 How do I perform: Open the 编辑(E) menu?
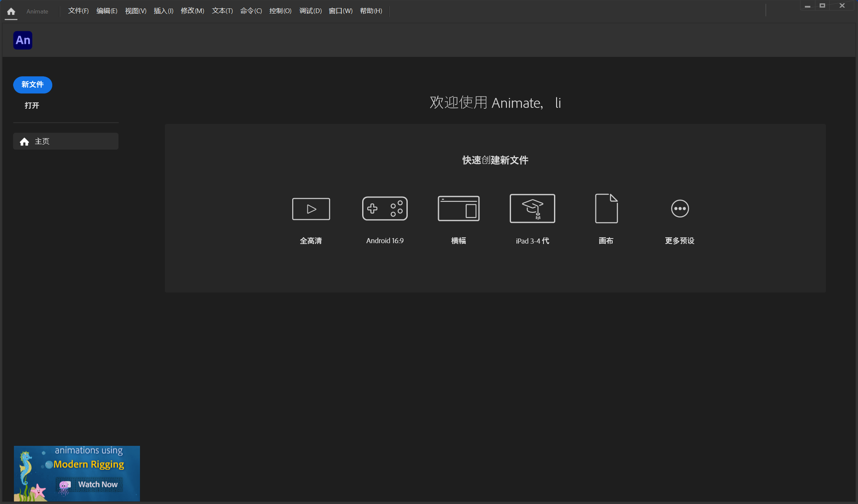pos(107,11)
